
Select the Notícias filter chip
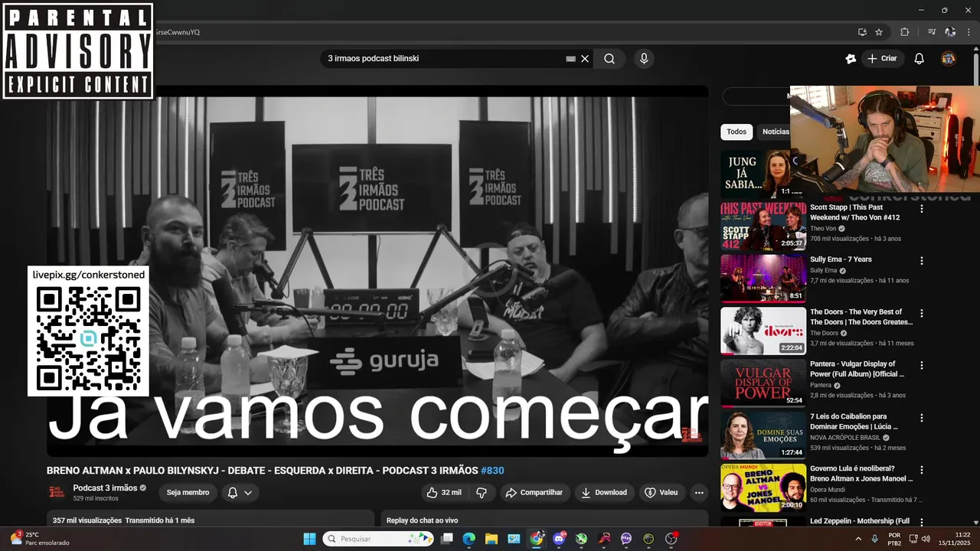[775, 132]
